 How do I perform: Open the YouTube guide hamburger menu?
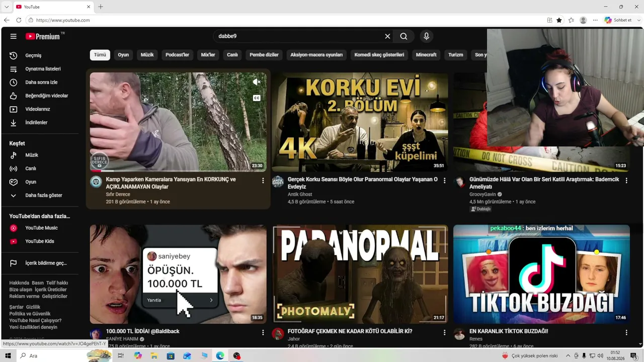(14, 36)
